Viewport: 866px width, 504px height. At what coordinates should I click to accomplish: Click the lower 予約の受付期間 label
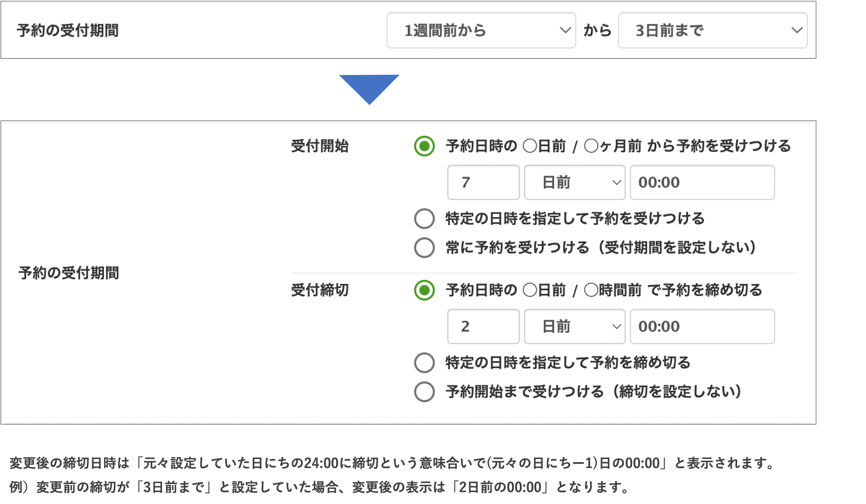pos(69,273)
